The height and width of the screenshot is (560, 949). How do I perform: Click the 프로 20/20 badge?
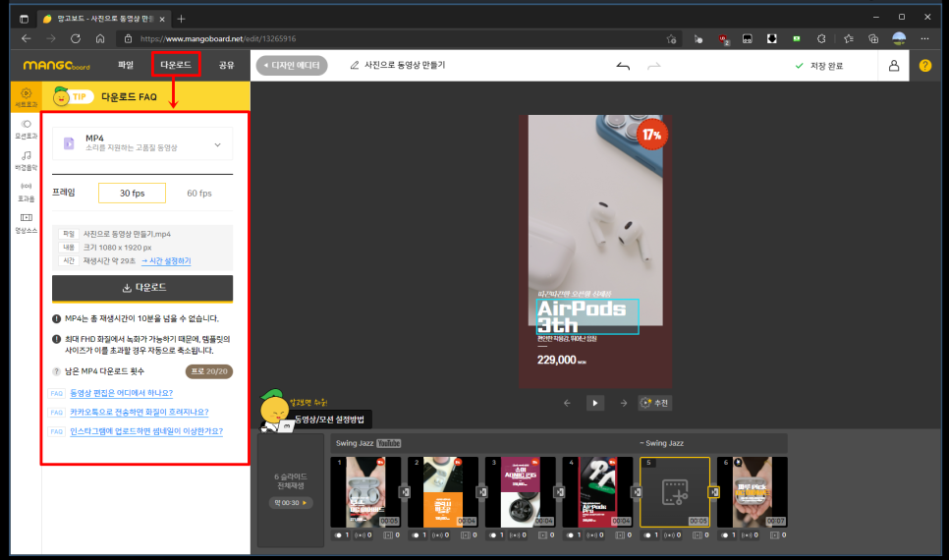pos(209,371)
